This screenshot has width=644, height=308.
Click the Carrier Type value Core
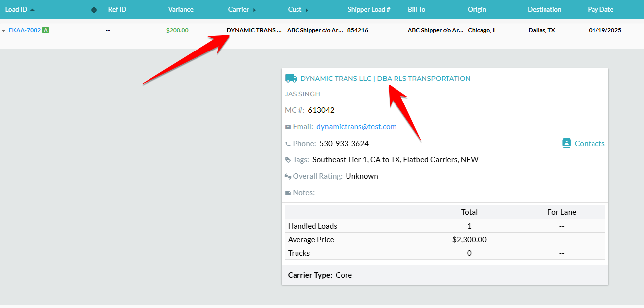point(344,275)
